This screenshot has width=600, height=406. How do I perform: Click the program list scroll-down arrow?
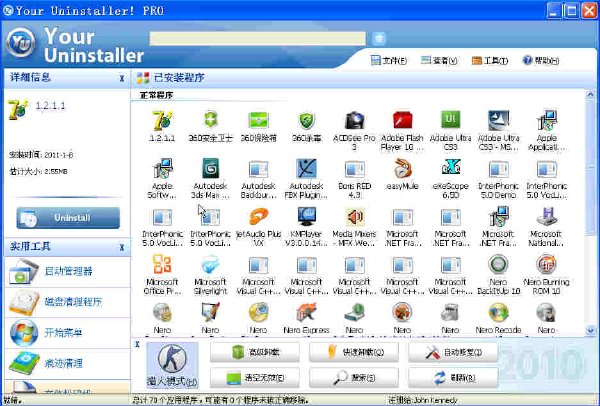(x=590, y=330)
